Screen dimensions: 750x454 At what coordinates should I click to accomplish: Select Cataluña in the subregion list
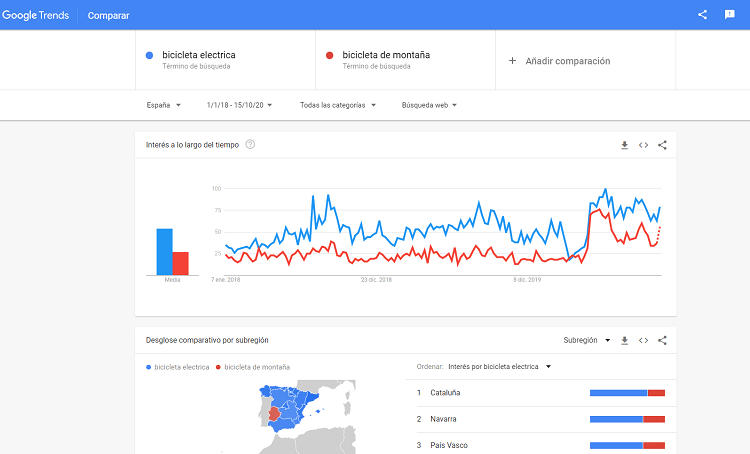(445, 393)
